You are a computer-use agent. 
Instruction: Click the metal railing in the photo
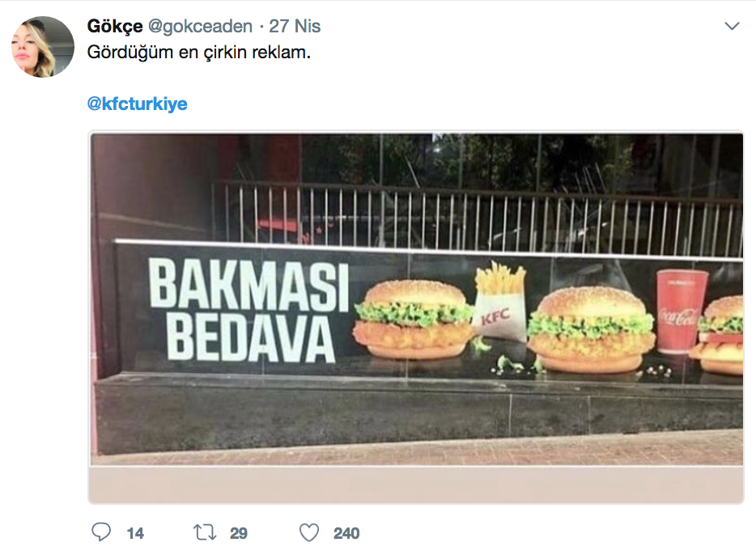tap(478, 218)
